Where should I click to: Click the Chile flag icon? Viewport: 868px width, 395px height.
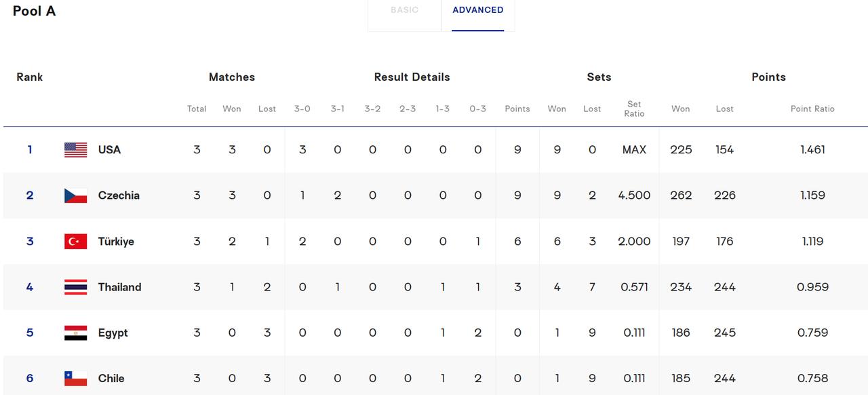coord(75,379)
